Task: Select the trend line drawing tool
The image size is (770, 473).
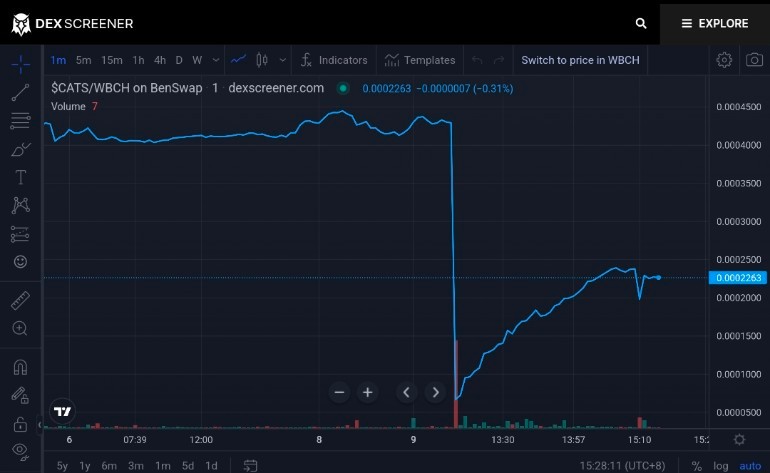Action: (20, 92)
